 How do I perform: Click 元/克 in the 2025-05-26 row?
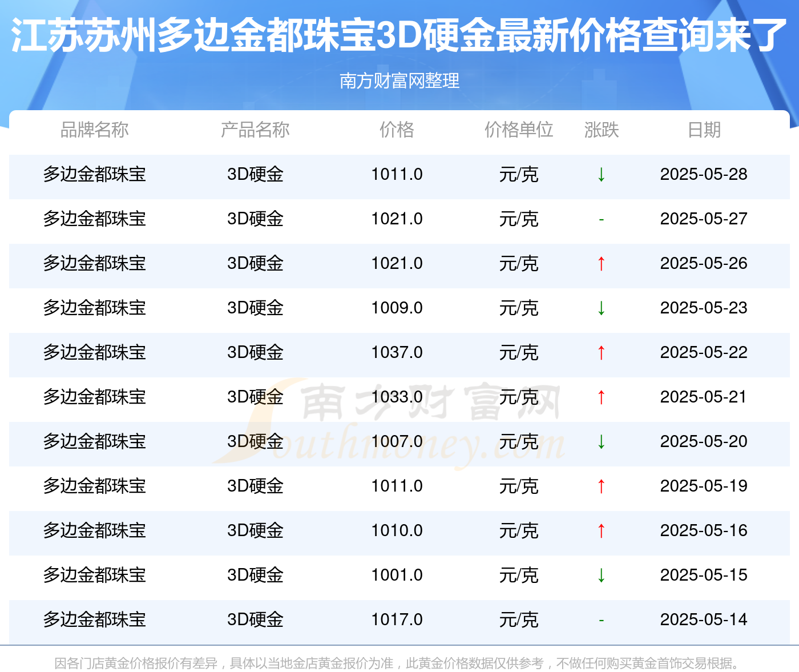(519, 263)
